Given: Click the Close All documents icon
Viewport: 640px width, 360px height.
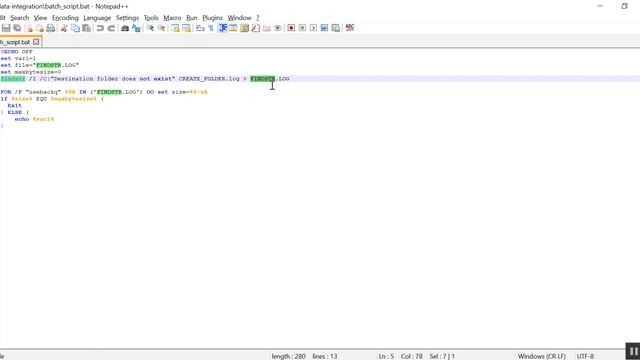Looking at the screenshot, I should coord(40,28).
